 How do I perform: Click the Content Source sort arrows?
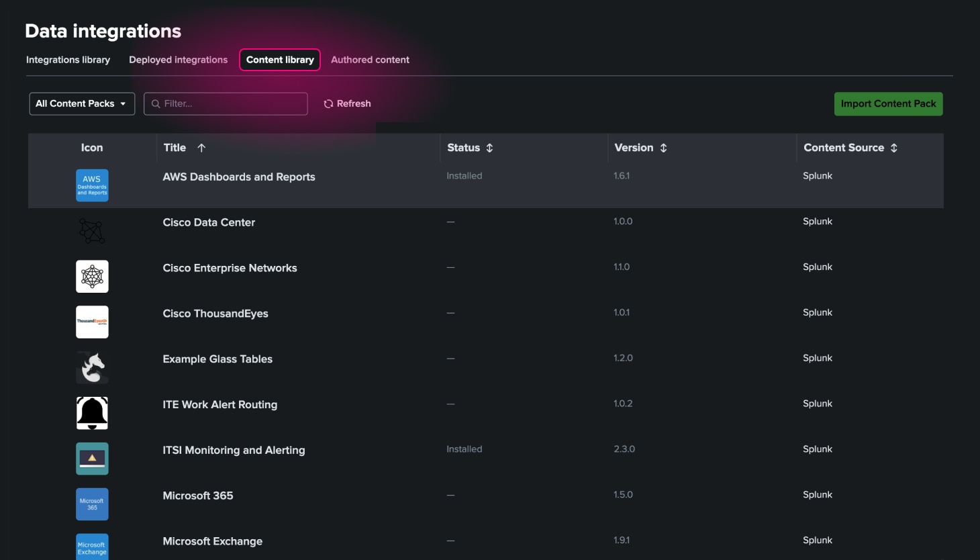pyautogui.click(x=893, y=148)
